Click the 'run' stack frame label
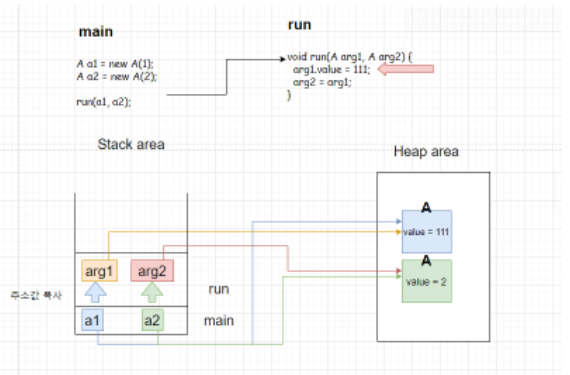This screenshot has width=570, height=375. [x=218, y=289]
